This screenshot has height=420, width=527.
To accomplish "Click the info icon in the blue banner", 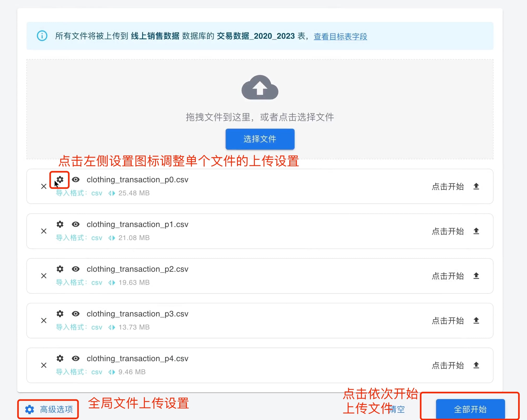I will click(x=42, y=36).
